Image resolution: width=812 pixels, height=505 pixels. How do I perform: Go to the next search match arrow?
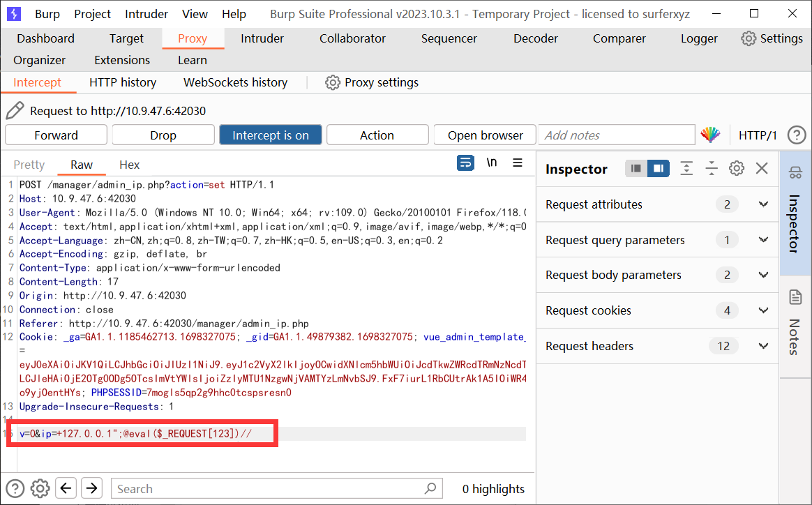tap(91, 488)
